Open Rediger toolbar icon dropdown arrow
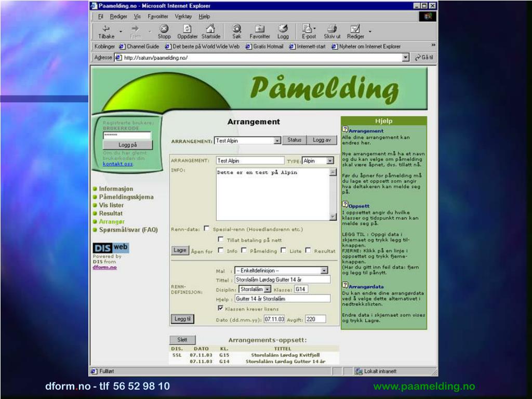The height and width of the screenshot is (399, 532). (370, 32)
